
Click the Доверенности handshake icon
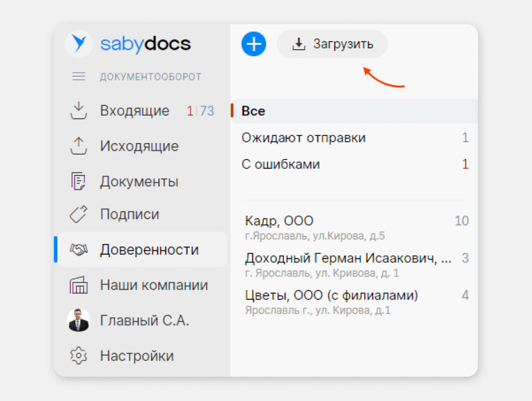pos(78,249)
